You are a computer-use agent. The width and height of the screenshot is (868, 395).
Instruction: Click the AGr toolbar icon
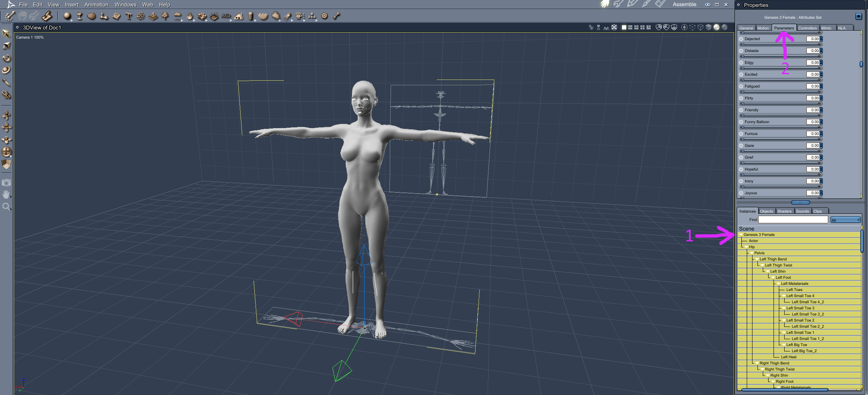[x=226, y=16]
